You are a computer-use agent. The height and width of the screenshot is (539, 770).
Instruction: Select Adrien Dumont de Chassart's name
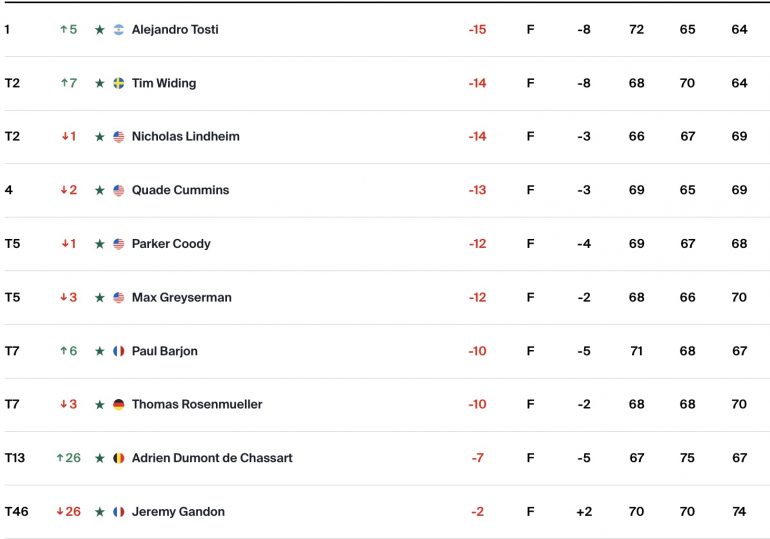pyautogui.click(x=212, y=458)
